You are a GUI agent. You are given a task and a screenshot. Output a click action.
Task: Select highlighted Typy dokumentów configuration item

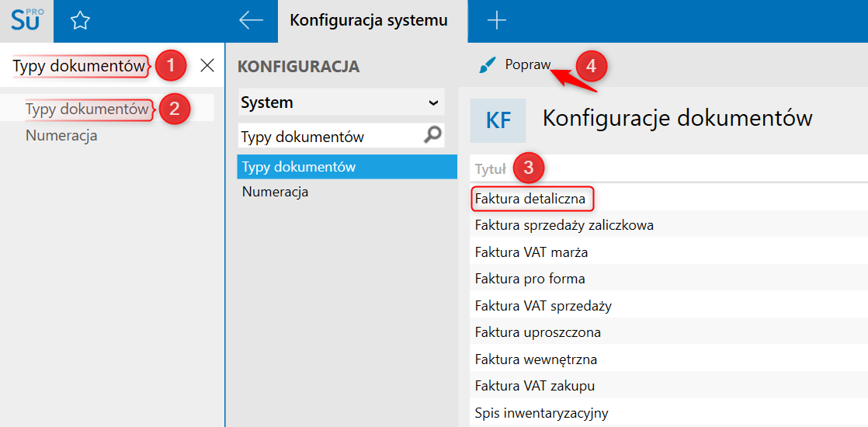pyautogui.click(x=299, y=167)
